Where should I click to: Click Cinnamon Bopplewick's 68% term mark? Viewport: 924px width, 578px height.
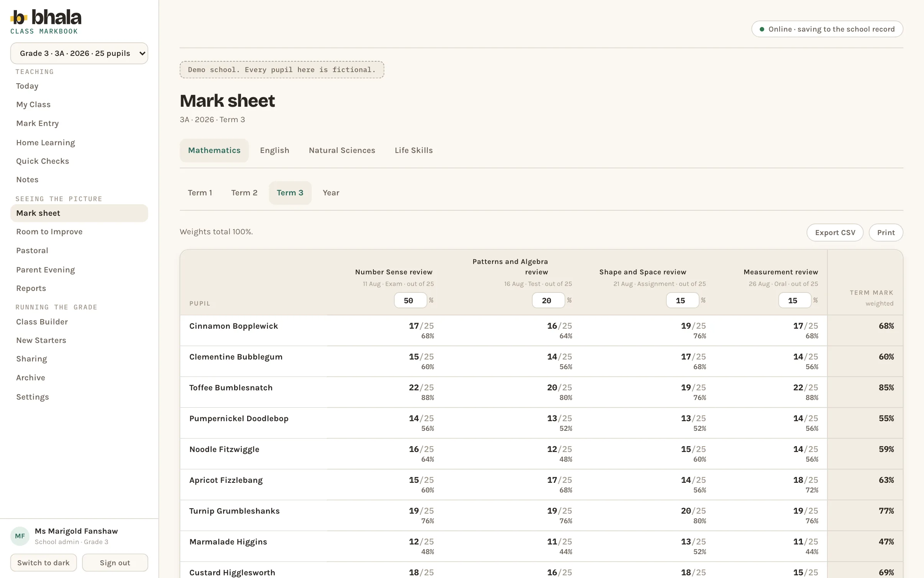[x=886, y=326]
